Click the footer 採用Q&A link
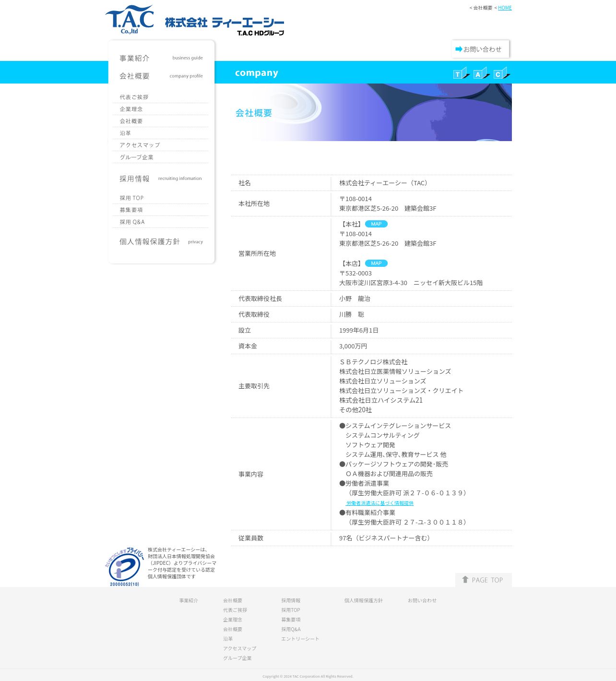Image resolution: width=616 pixels, height=681 pixels. pos(291,629)
